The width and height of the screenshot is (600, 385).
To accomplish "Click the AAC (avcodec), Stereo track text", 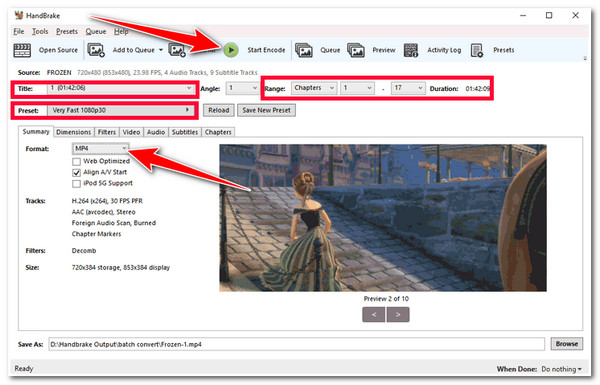I will [103, 212].
